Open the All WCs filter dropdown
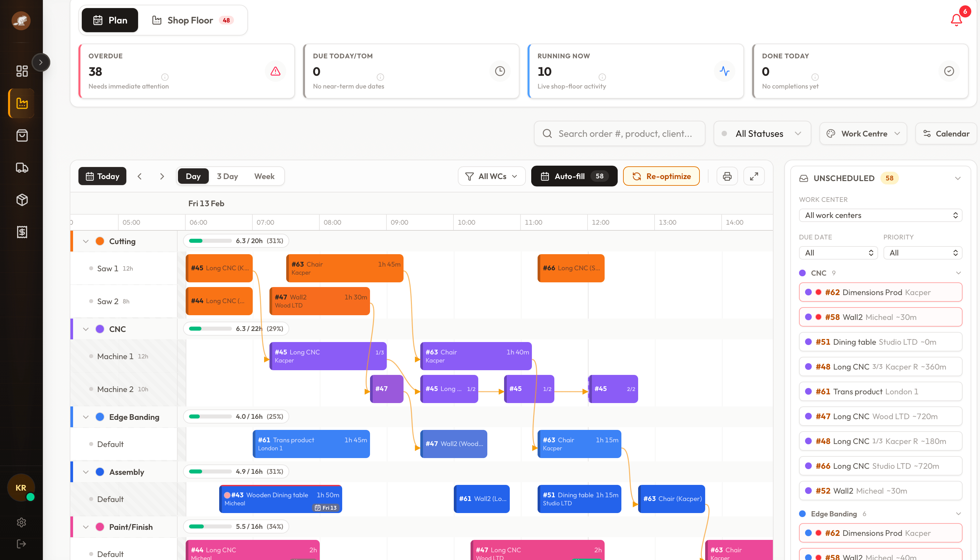Viewport: 980px width, 560px height. tap(492, 176)
